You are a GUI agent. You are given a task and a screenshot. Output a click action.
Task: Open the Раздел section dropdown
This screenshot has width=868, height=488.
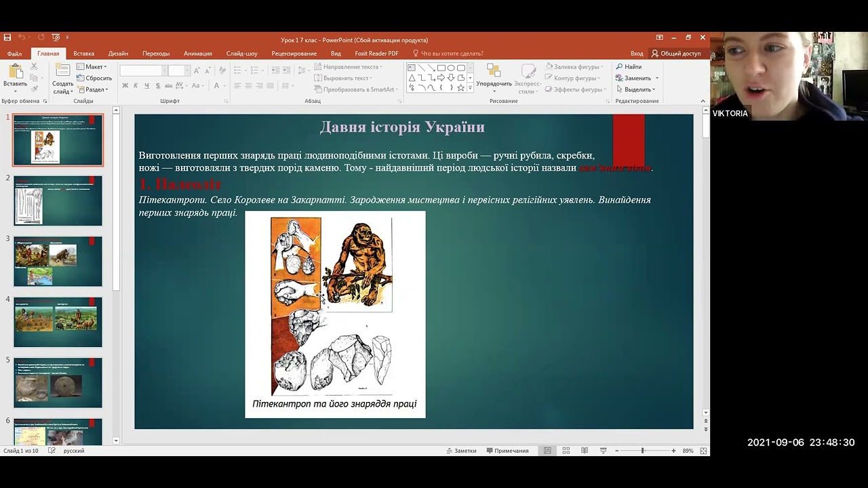click(92, 89)
